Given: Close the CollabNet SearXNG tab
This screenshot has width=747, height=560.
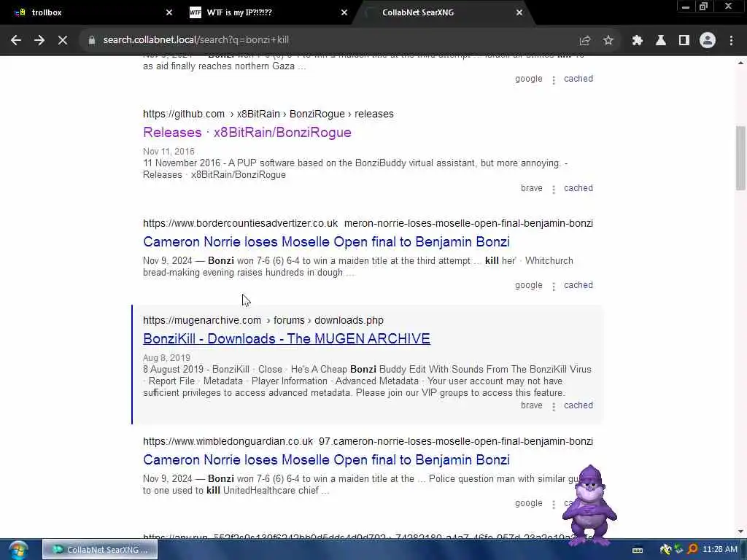Looking at the screenshot, I should [519, 12].
